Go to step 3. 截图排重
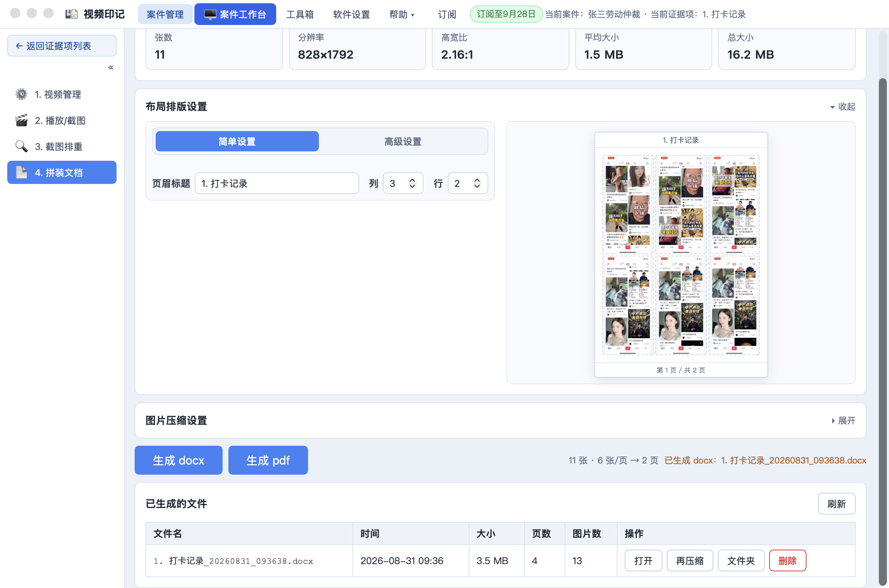 pos(62,146)
